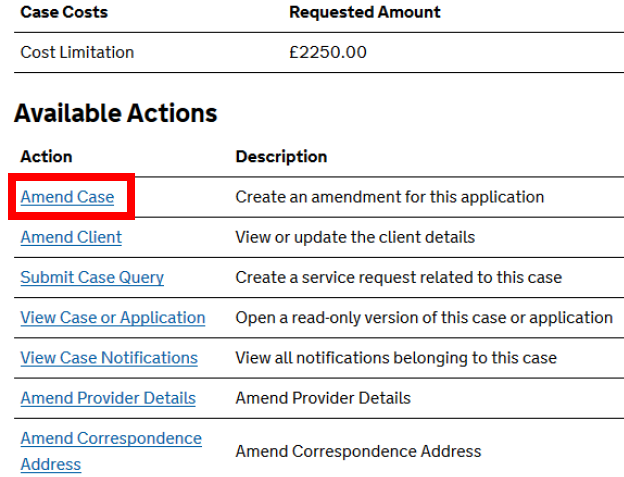Click 'Create a service request' description text
Image resolution: width=624 pixels, height=477 pixels.
398,277
